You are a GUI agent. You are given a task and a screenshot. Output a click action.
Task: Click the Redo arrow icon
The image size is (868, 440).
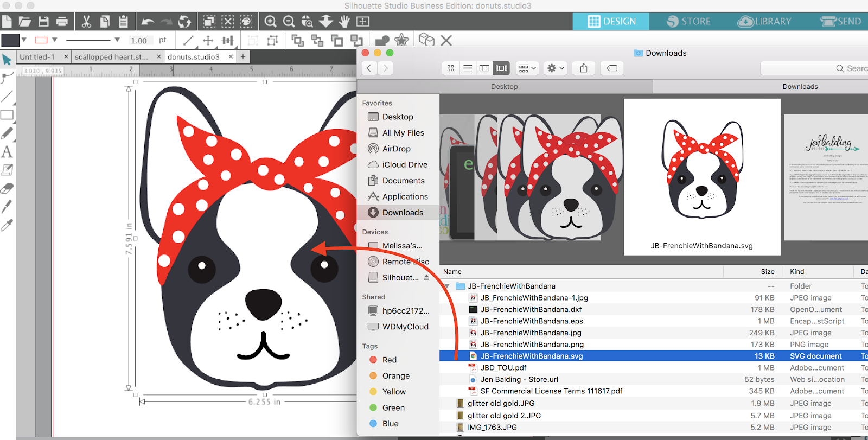click(x=166, y=22)
